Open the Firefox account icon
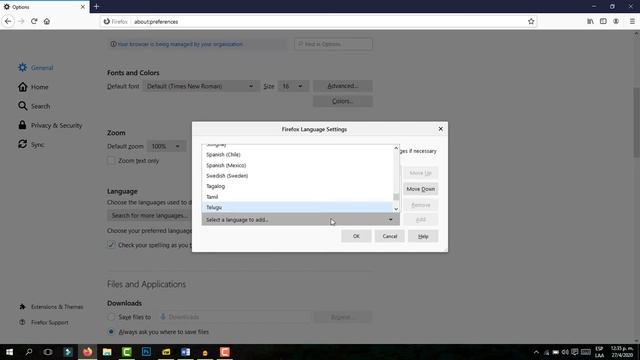 click(616, 21)
